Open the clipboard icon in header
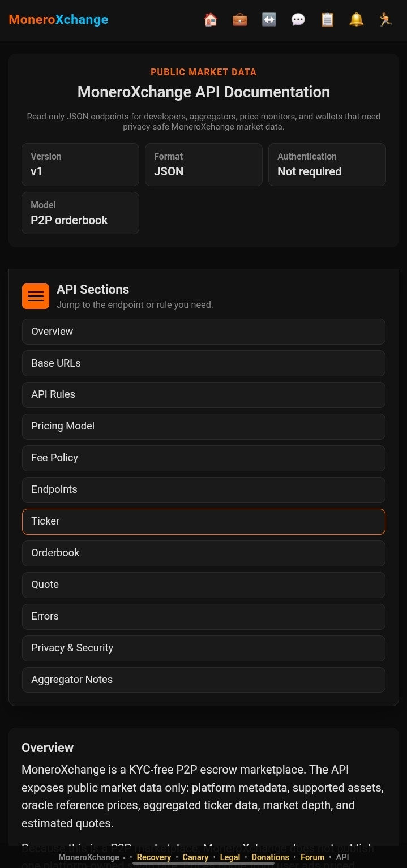The height and width of the screenshot is (868, 407). click(327, 20)
